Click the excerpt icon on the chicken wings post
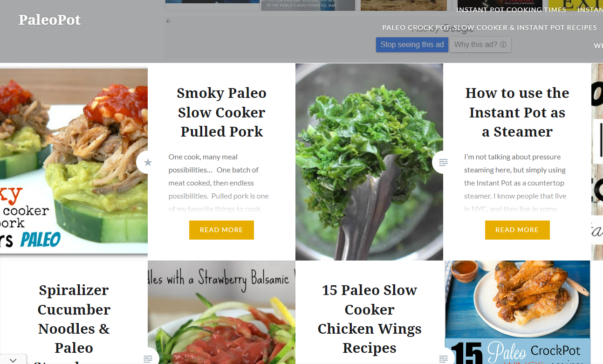603x364 pixels. point(443,358)
